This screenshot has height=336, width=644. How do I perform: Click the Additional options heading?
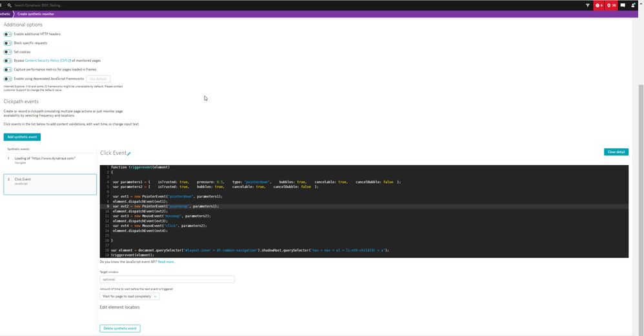tap(23, 25)
